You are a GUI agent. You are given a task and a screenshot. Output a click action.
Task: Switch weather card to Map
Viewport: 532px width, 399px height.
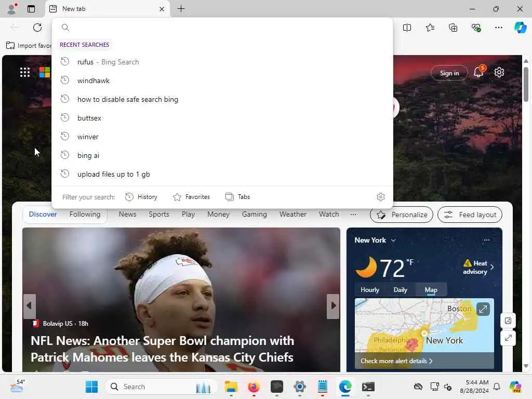click(x=431, y=290)
